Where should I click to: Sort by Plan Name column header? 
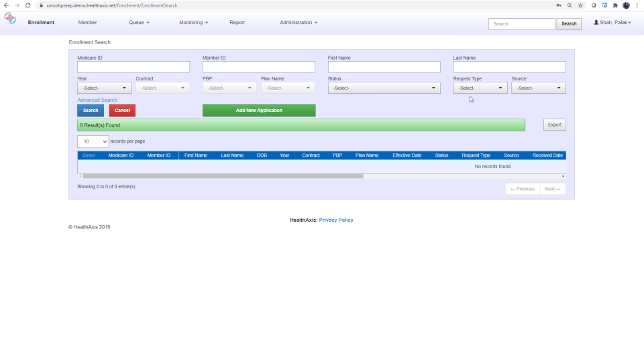[x=367, y=155]
